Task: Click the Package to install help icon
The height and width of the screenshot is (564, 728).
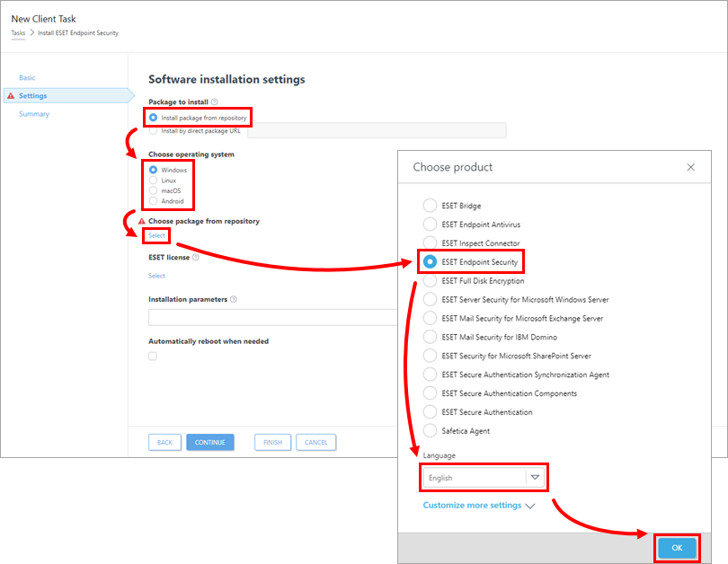Action: [x=214, y=101]
